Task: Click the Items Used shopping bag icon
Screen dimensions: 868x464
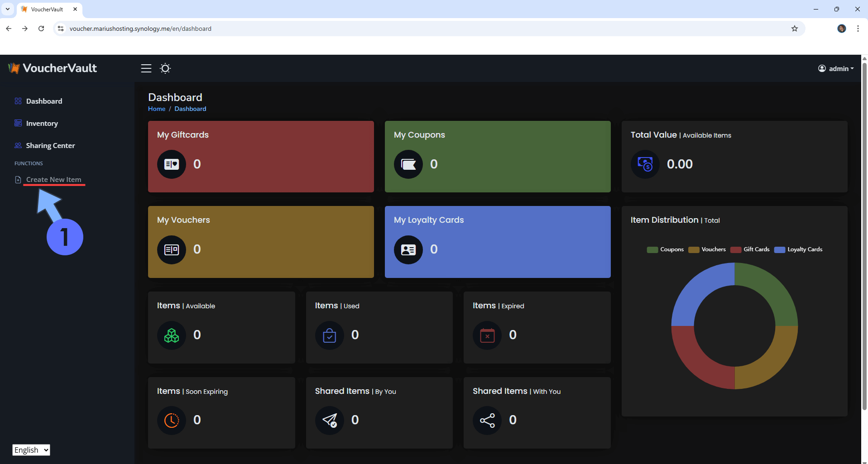Action: [329, 335]
